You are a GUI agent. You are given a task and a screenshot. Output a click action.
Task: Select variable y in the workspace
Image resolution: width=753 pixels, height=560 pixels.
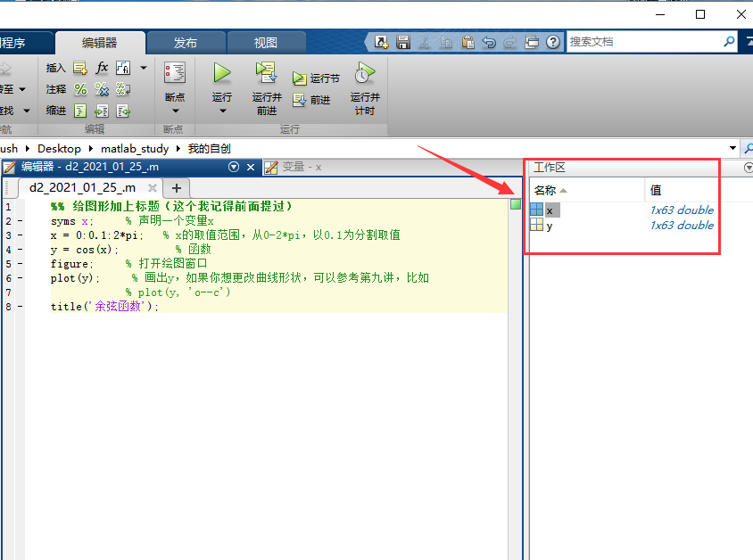point(550,226)
